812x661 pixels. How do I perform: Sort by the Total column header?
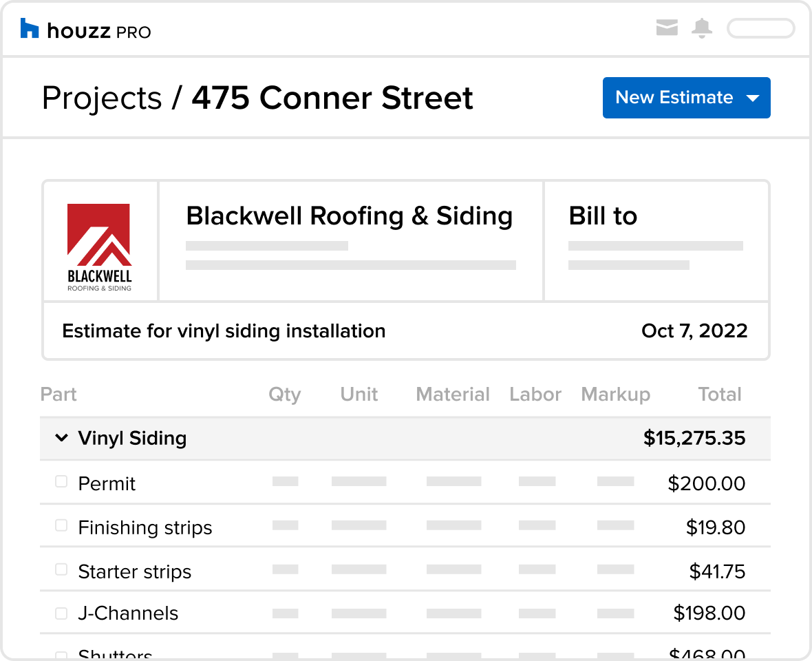click(x=719, y=394)
